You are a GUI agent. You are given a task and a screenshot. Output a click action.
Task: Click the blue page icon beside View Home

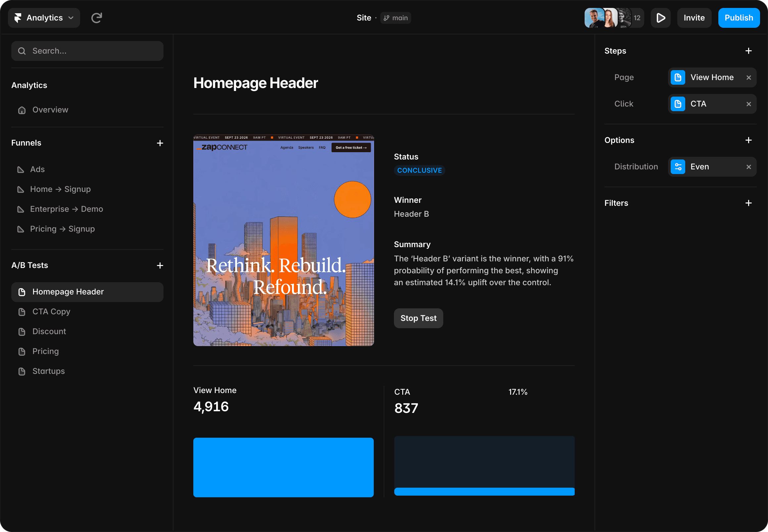(x=678, y=77)
